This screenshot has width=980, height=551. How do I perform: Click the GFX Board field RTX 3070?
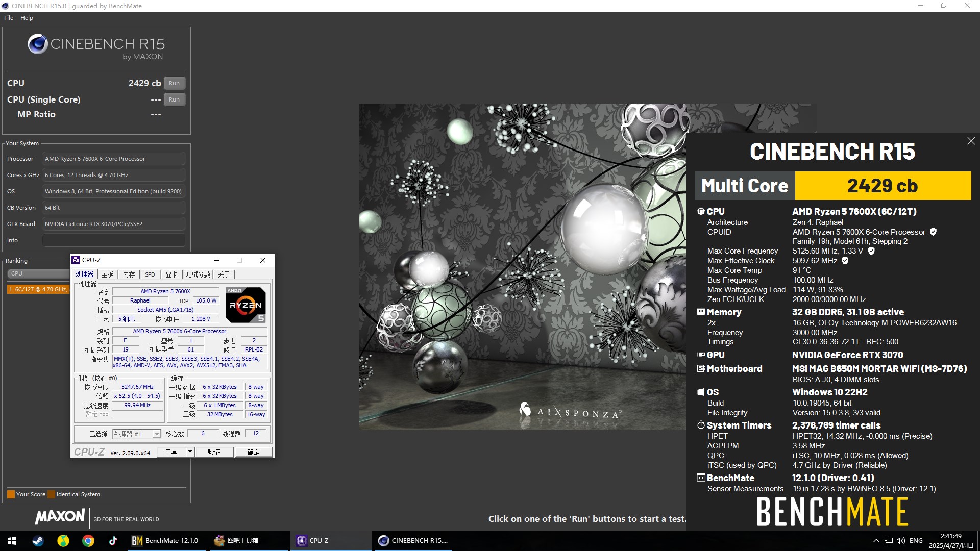[114, 224]
